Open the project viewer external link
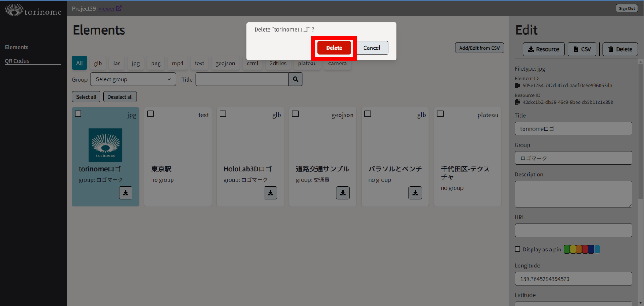Viewport: 644px width, 306px height. click(110, 8)
